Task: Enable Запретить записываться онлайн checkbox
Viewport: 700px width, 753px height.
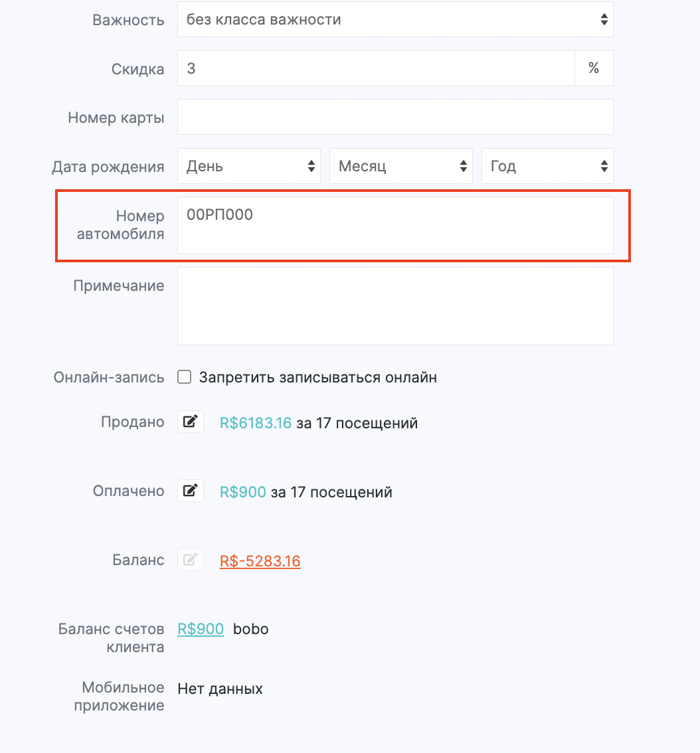Action: pyautogui.click(x=185, y=378)
